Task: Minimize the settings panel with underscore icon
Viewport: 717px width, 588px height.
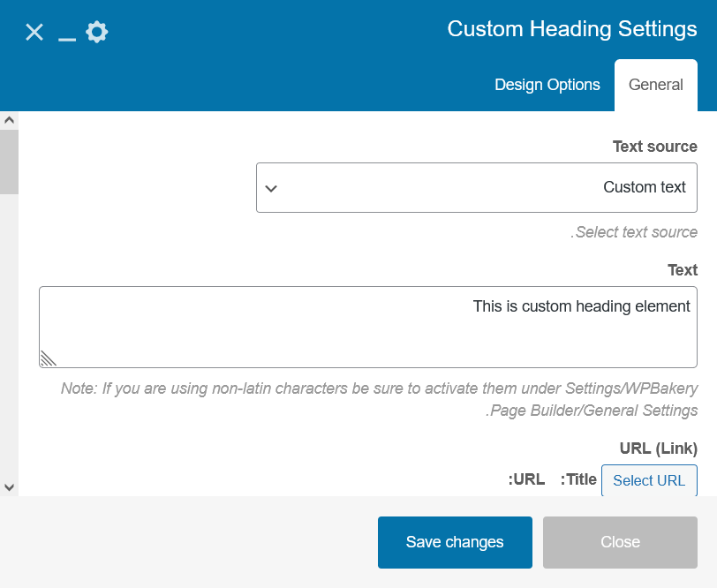Action: 67,40
